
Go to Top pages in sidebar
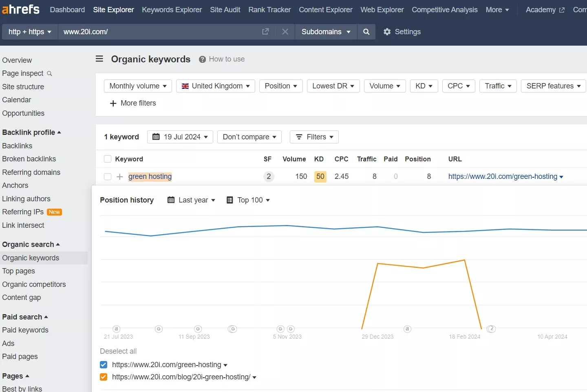(x=19, y=271)
